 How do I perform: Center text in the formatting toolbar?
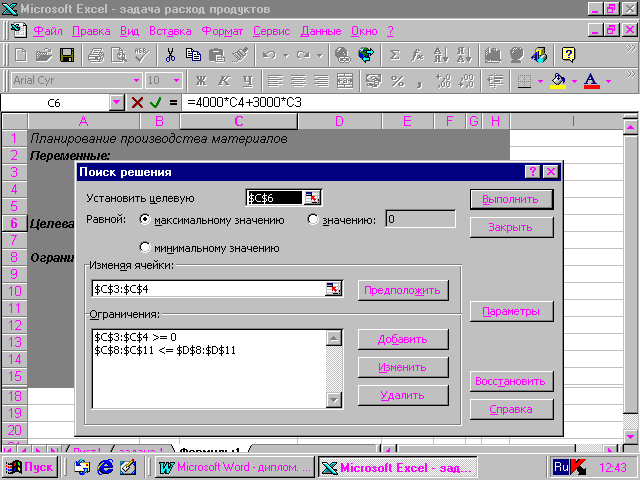coord(298,81)
